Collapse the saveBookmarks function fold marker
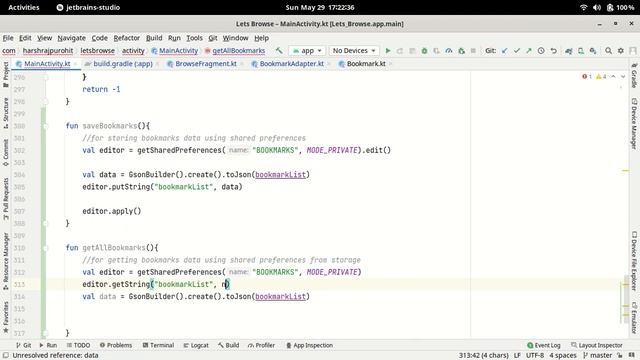Image resolution: width=640 pixels, height=360 pixels. (45, 126)
